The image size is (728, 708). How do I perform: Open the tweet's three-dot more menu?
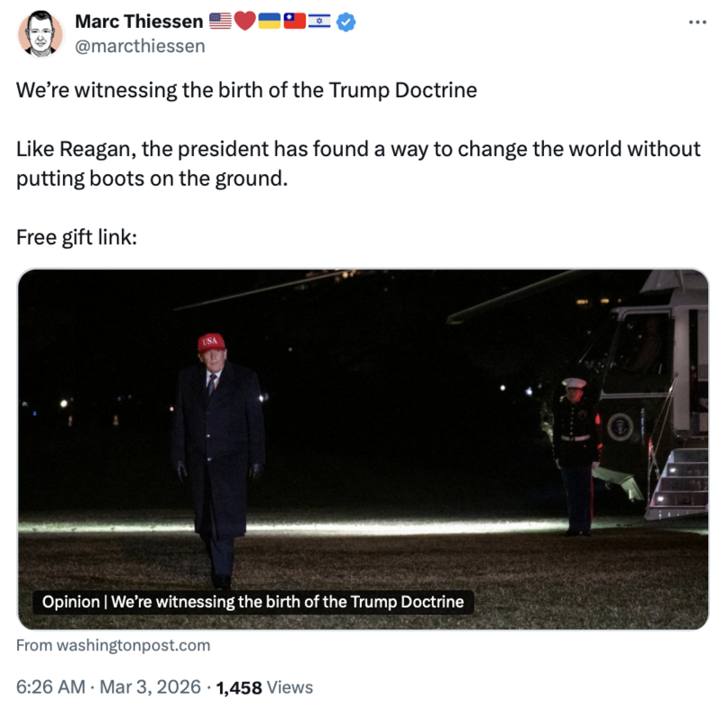click(x=696, y=22)
